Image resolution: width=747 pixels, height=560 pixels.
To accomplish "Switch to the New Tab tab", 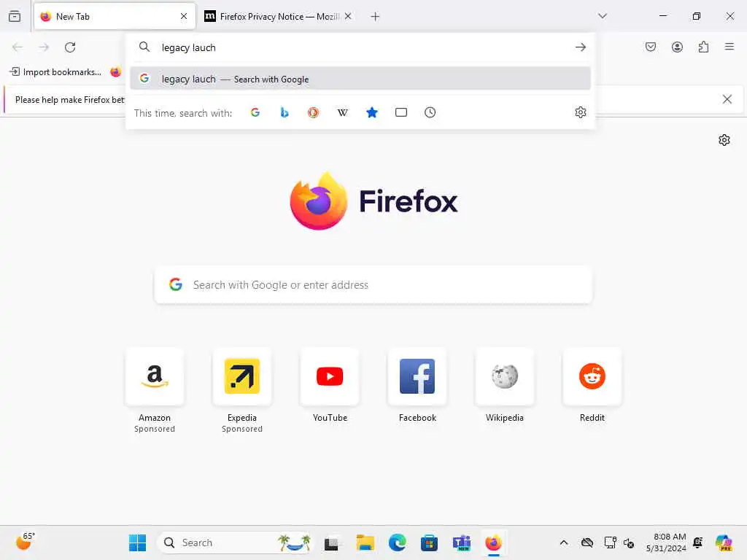I will [115, 16].
